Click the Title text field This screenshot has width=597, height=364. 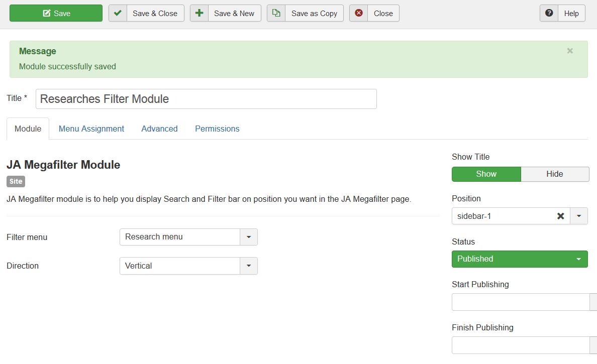click(x=206, y=99)
